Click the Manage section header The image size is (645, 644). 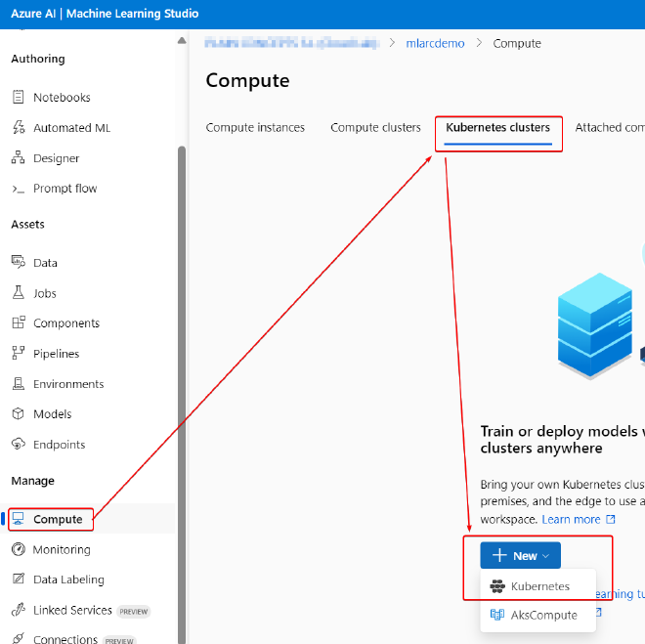tap(32, 481)
